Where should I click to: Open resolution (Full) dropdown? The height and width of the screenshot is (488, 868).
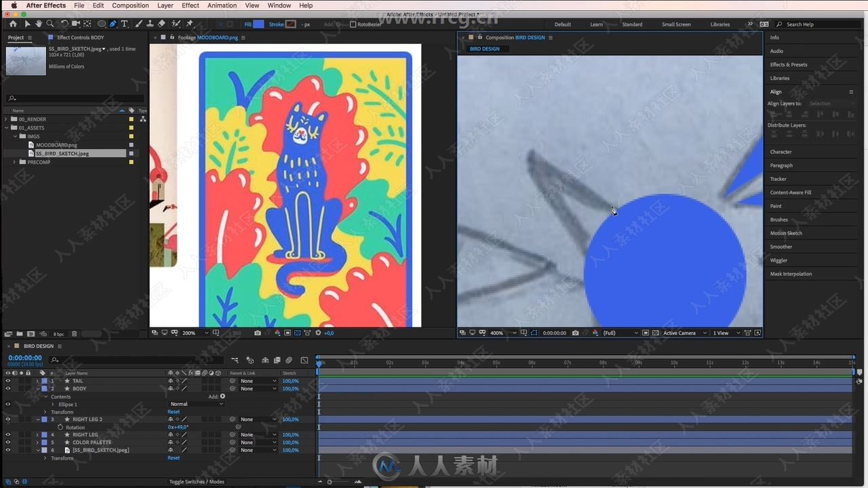coord(620,333)
